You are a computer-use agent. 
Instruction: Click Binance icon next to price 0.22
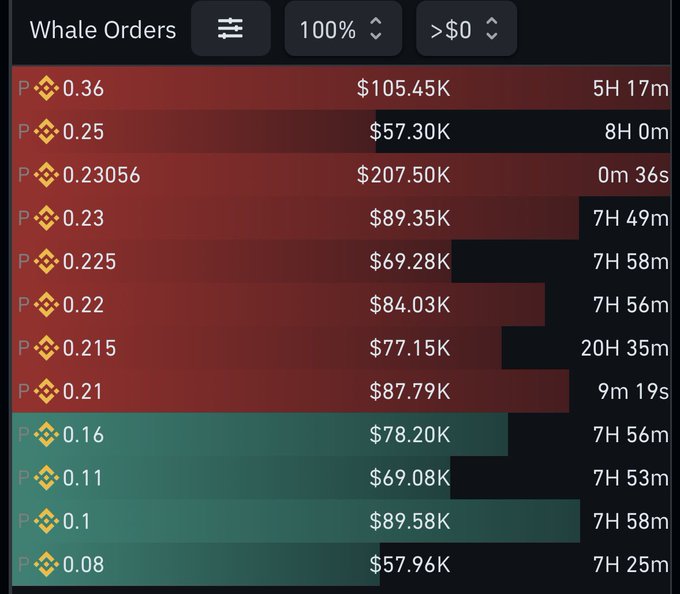[46, 304]
